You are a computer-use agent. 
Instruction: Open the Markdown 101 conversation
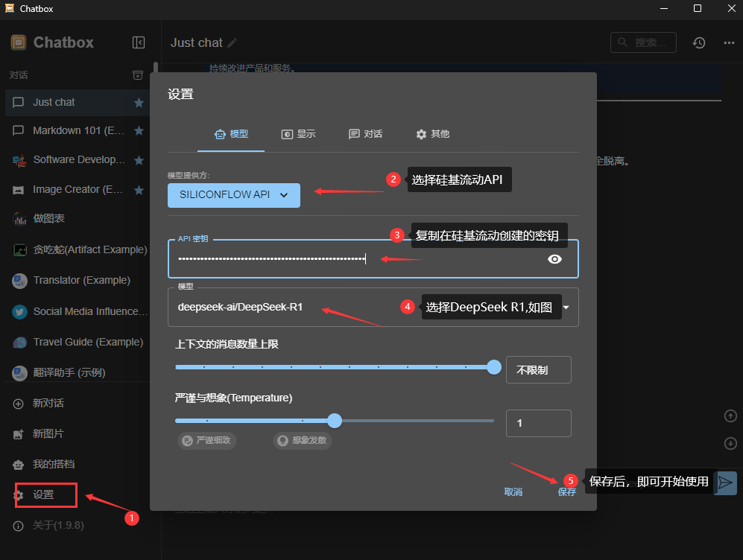tap(78, 130)
